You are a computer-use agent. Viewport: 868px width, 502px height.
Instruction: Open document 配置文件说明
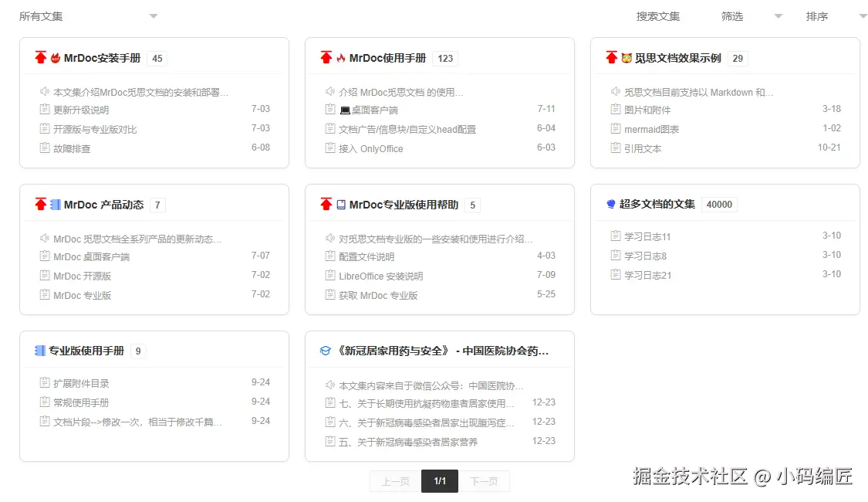coord(366,257)
